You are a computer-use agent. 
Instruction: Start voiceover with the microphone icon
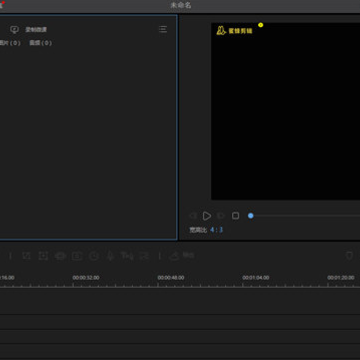point(110,256)
